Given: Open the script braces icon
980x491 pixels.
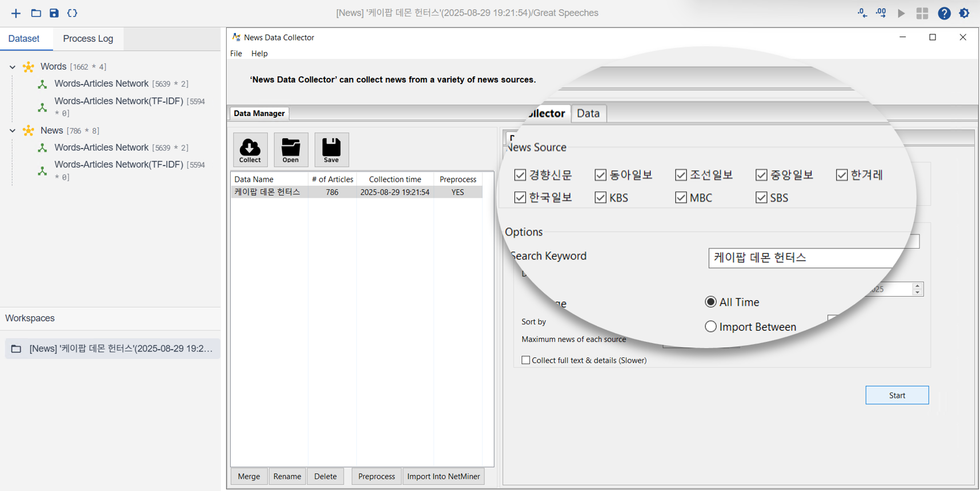Looking at the screenshot, I should [x=73, y=13].
